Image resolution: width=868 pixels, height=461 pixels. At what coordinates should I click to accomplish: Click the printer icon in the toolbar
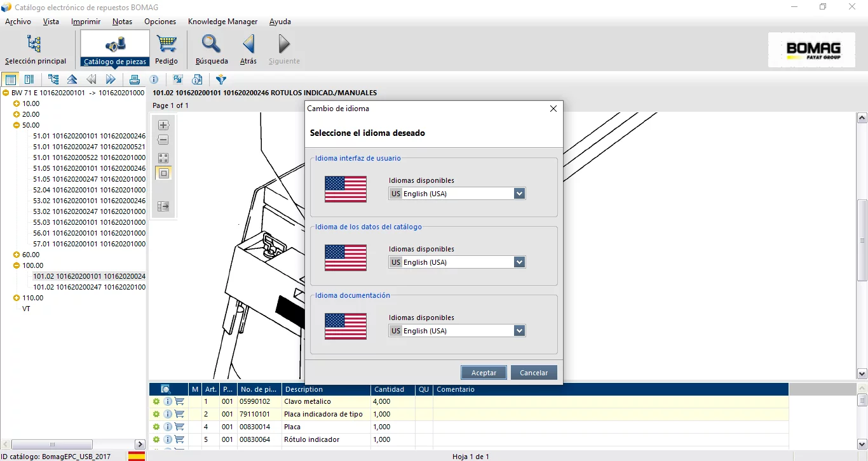pos(134,79)
